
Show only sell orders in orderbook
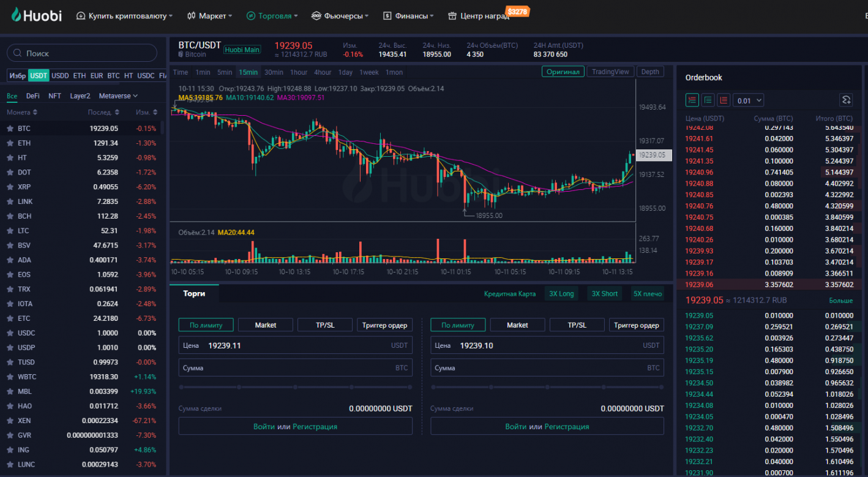click(724, 100)
